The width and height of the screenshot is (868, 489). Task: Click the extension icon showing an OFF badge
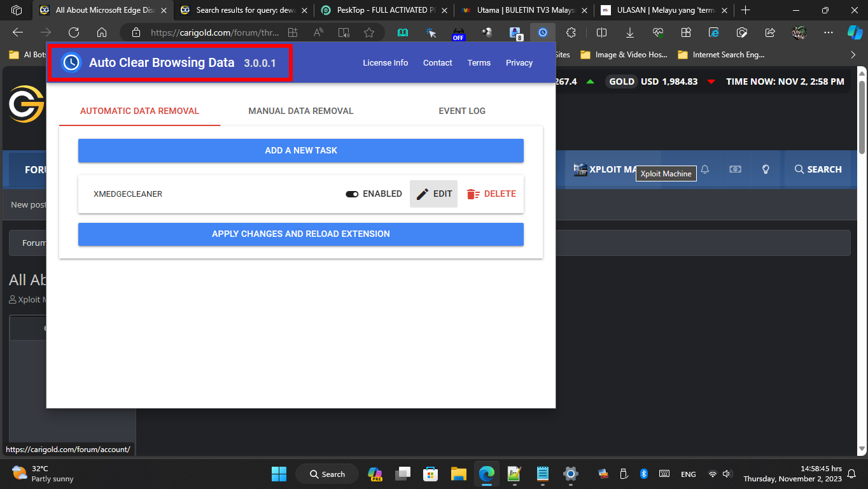[x=458, y=33]
